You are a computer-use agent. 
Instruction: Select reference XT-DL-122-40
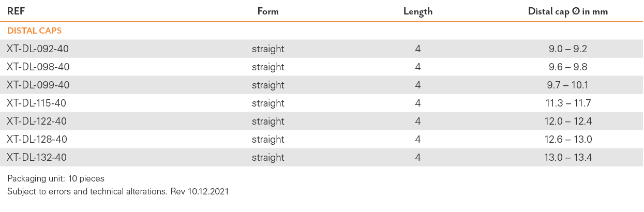click(x=37, y=122)
